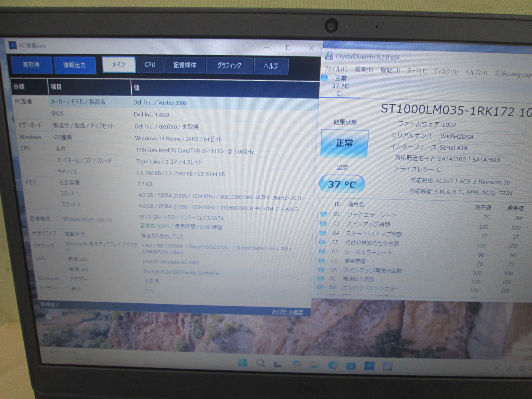
Task: Click status icon for 09 使用時間
Action: point(322,260)
